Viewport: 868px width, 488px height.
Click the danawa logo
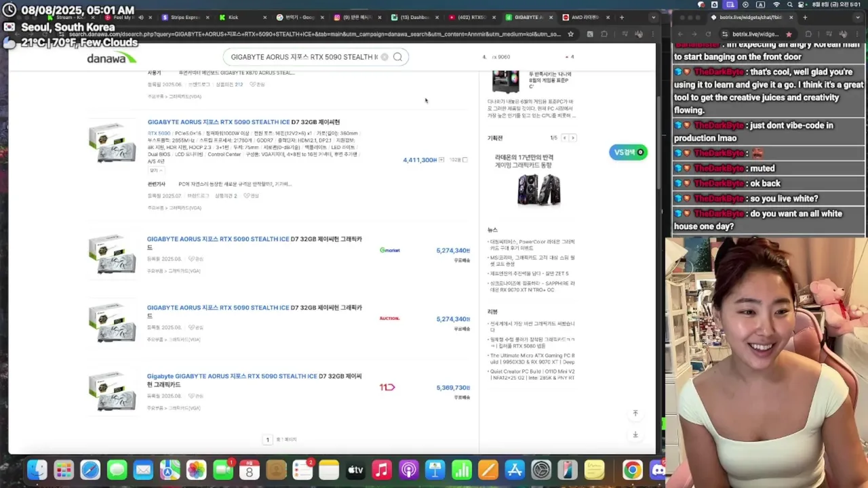click(x=111, y=58)
